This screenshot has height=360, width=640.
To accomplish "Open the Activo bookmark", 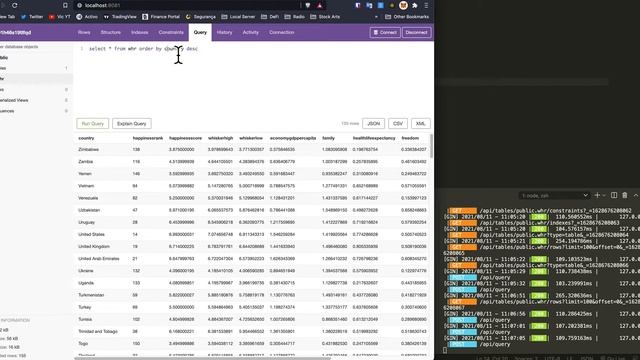I will pos(87,17).
